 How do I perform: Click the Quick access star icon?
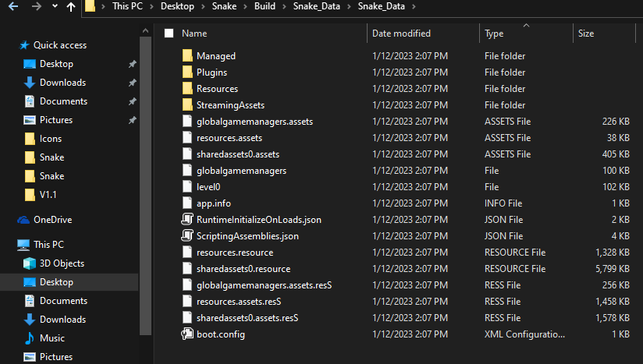[24, 45]
